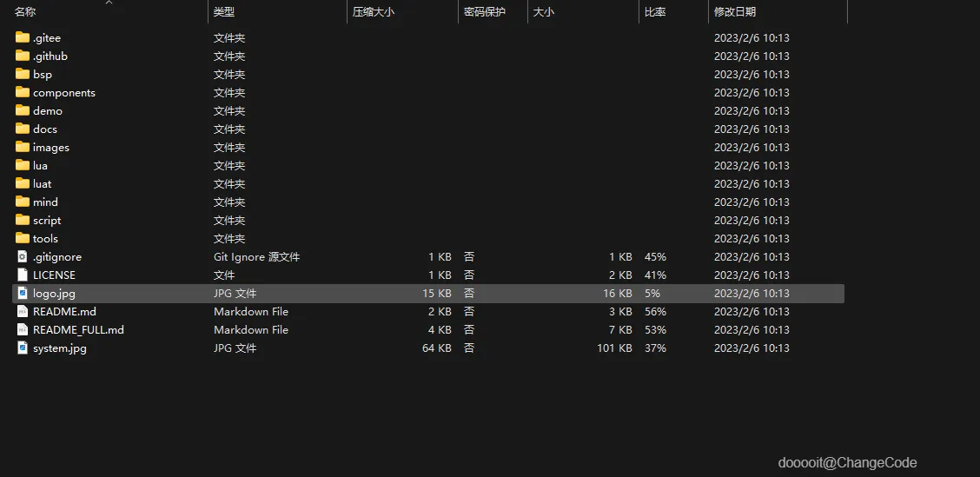980x477 pixels.
Task: Select the tools folder row
Action: [x=428, y=238]
